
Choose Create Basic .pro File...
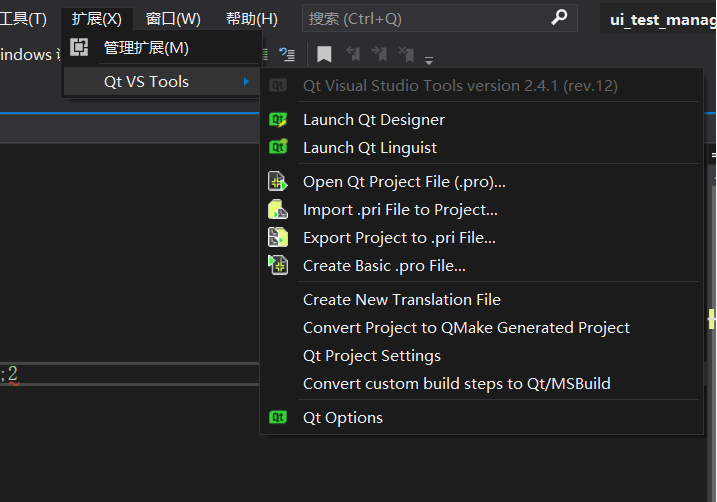[482, 265]
